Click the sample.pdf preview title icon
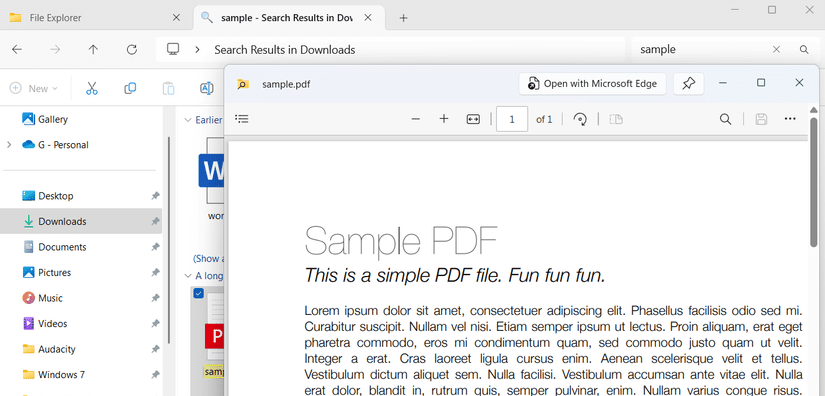 [x=243, y=84]
